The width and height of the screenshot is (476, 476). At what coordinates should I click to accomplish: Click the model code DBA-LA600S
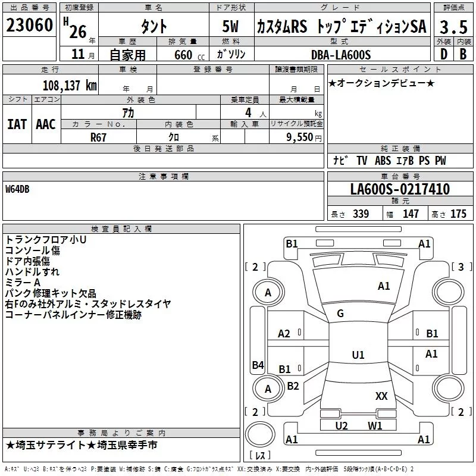point(341,55)
